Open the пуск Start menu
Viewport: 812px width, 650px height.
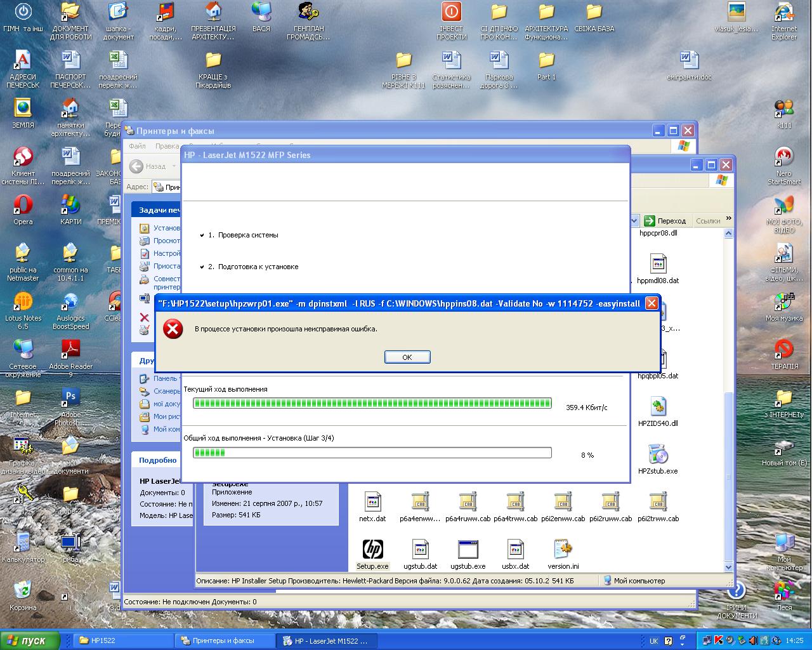30,640
